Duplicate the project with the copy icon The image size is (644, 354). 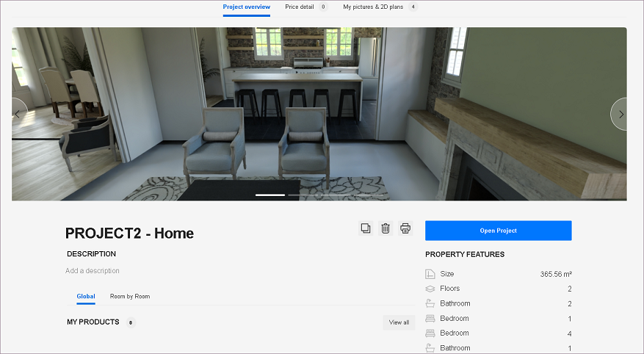point(365,228)
